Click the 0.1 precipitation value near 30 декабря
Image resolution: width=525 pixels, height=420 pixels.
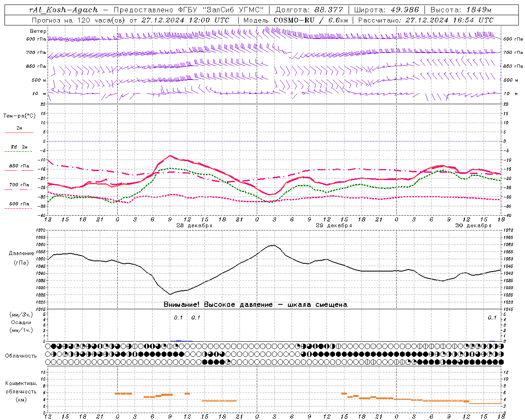coord(492,317)
